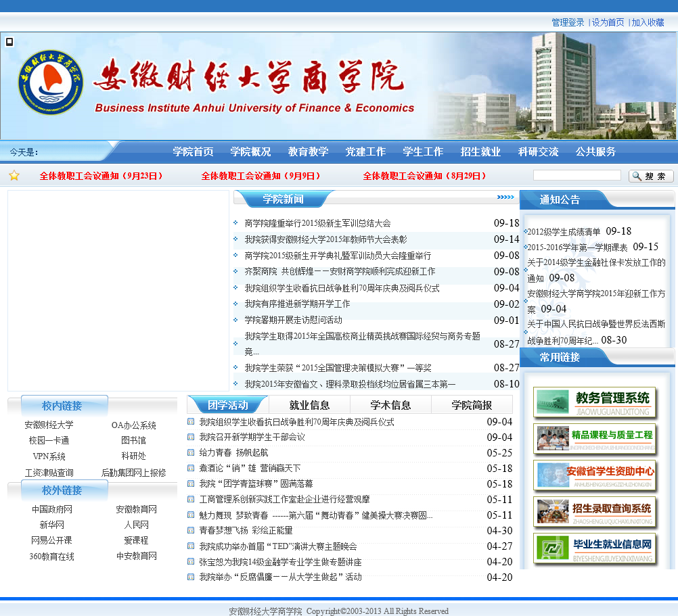Click the broken image icon in banner
This screenshot has width=678, height=616.
9,42
